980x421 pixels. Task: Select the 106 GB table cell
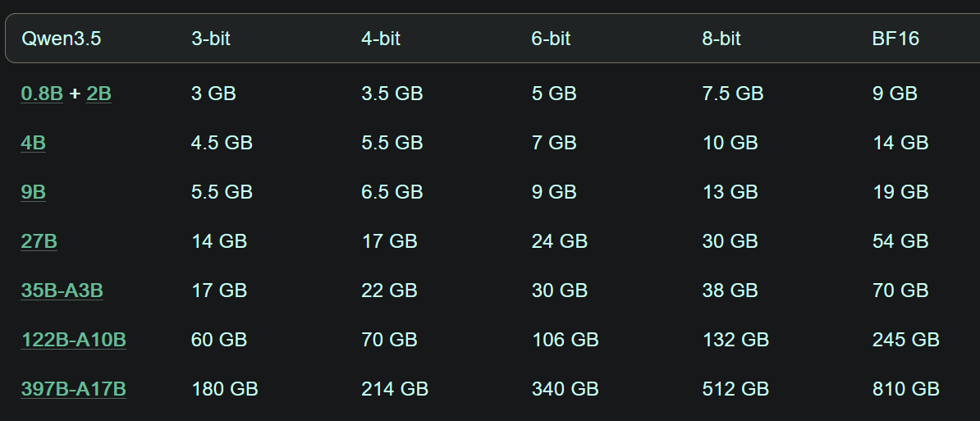click(565, 340)
